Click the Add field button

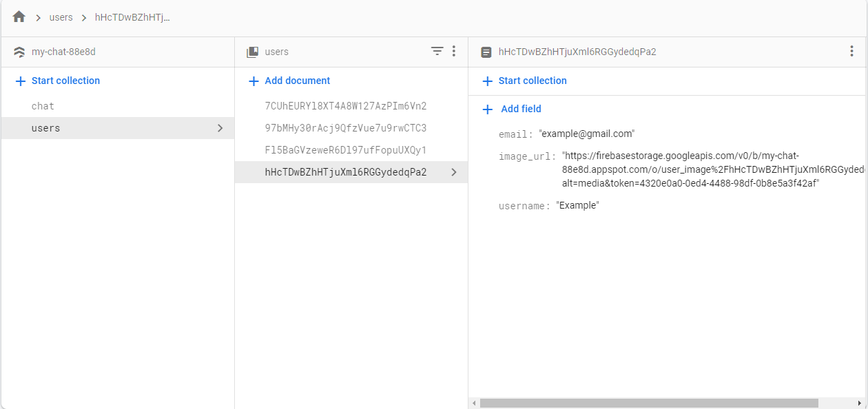coord(512,109)
